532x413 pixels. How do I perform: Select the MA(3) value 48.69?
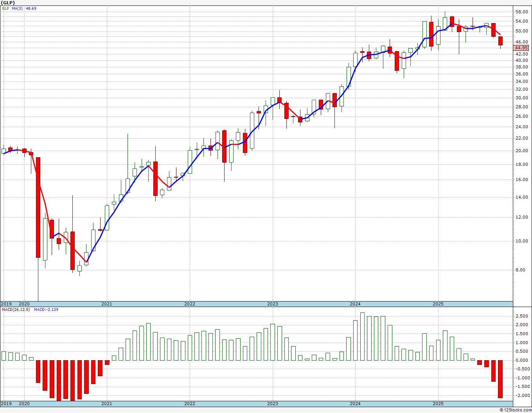31,8
